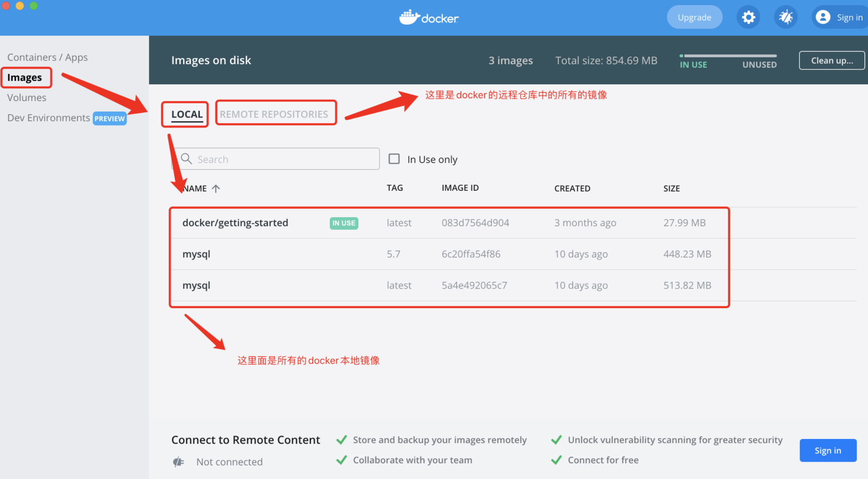The height and width of the screenshot is (479, 868).
Task: Click the IMAGE ID column header
Action: (x=460, y=188)
